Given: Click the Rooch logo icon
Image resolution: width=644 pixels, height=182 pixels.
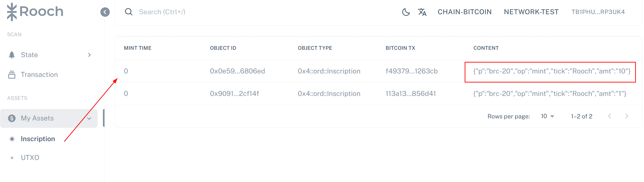Looking at the screenshot, I should coord(12,12).
